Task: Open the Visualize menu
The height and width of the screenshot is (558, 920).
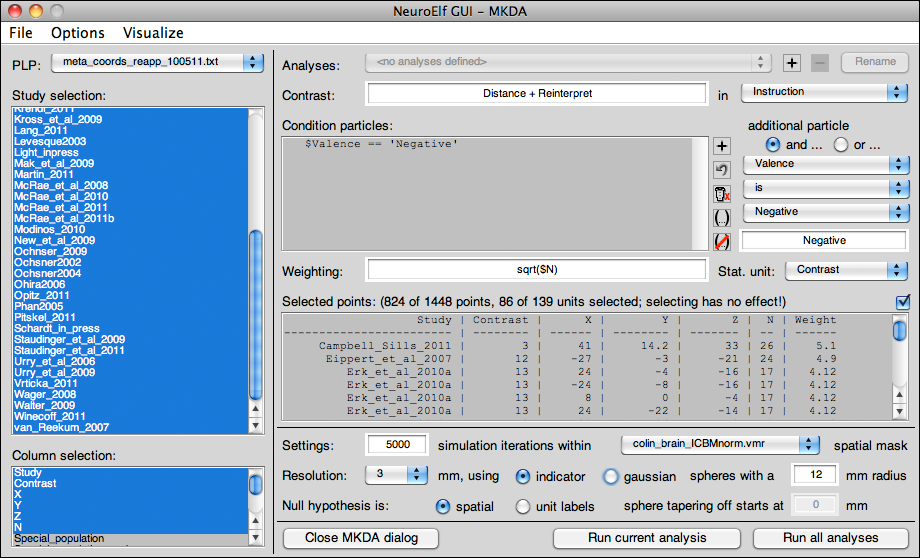Action: pyautogui.click(x=153, y=33)
